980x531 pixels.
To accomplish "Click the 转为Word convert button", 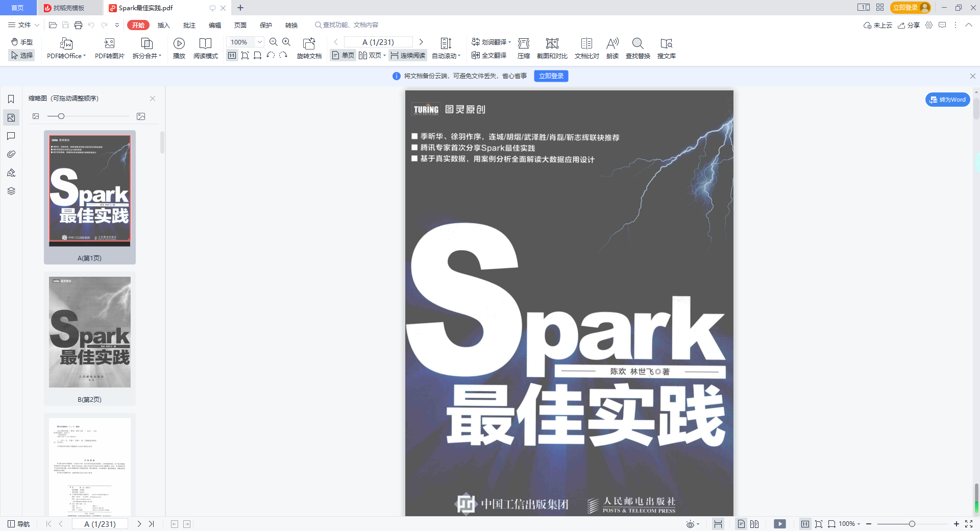I will [948, 100].
